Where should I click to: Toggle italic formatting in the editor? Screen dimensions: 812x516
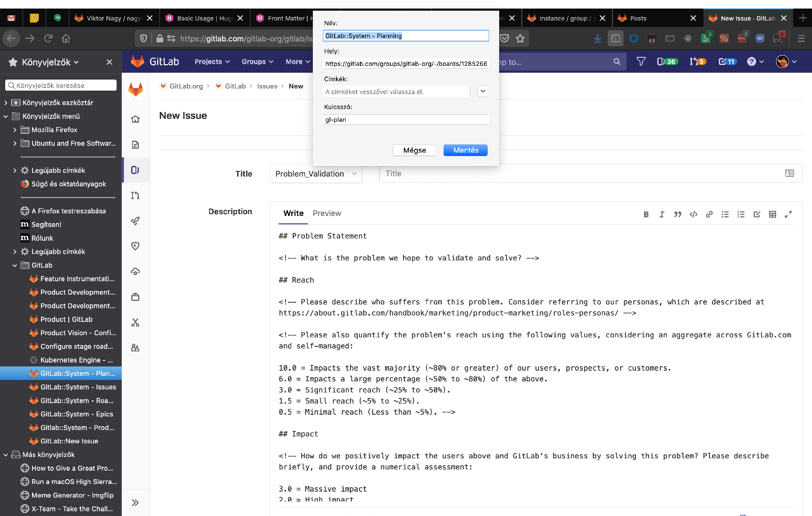pyautogui.click(x=662, y=214)
